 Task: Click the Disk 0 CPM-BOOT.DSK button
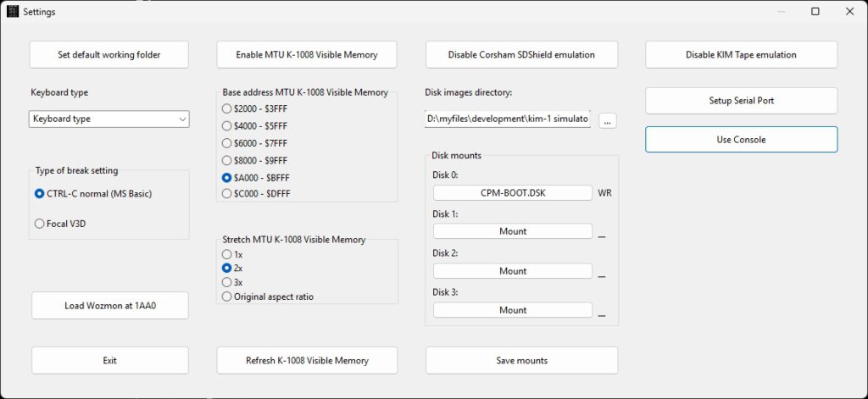point(512,193)
